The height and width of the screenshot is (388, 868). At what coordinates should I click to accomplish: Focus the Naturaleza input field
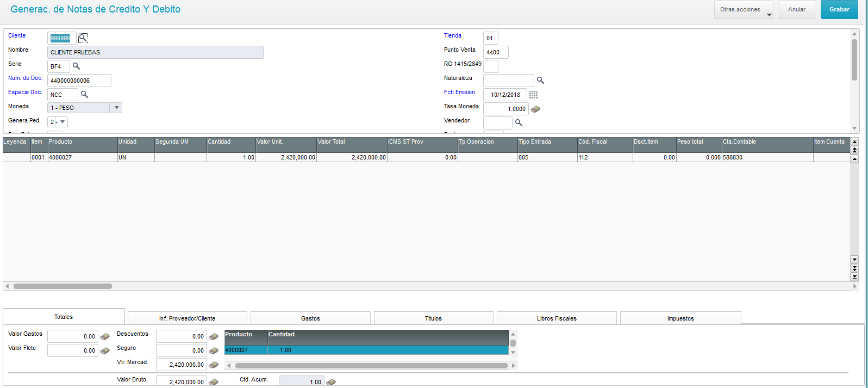[509, 81]
